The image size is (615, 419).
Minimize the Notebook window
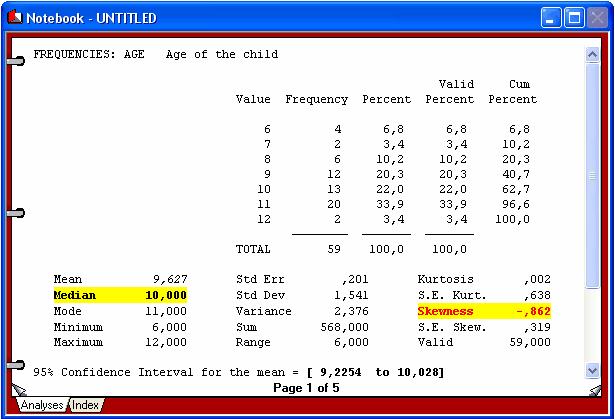click(552, 18)
